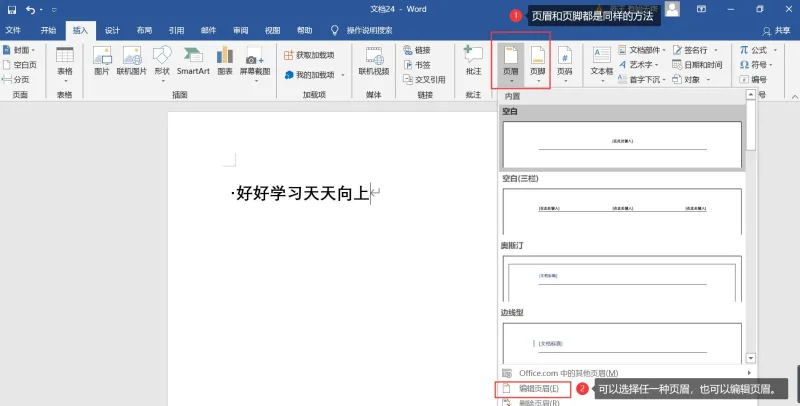This screenshot has width=800, height=406.
Task: Open the 页码 page number dropdown
Action: [565, 64]
